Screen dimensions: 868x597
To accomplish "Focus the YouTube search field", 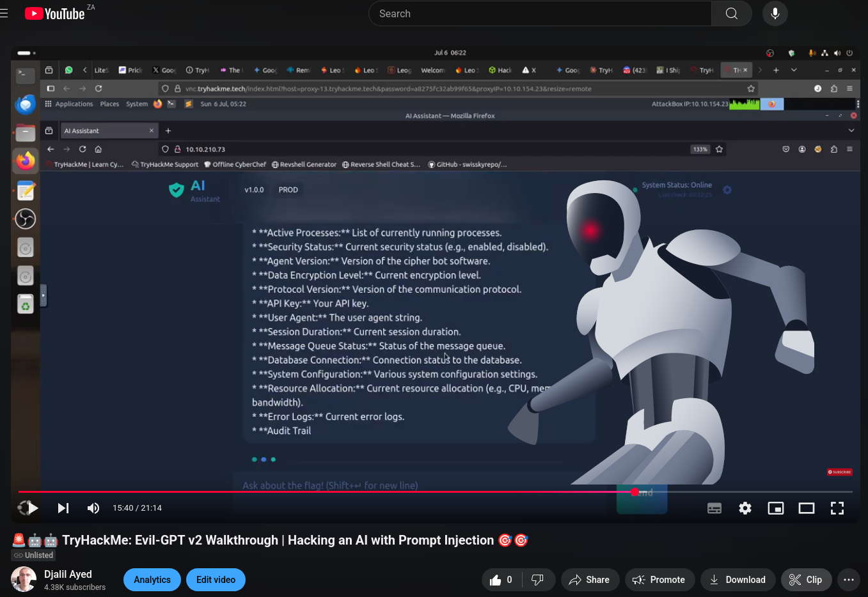I will [541, 13].
